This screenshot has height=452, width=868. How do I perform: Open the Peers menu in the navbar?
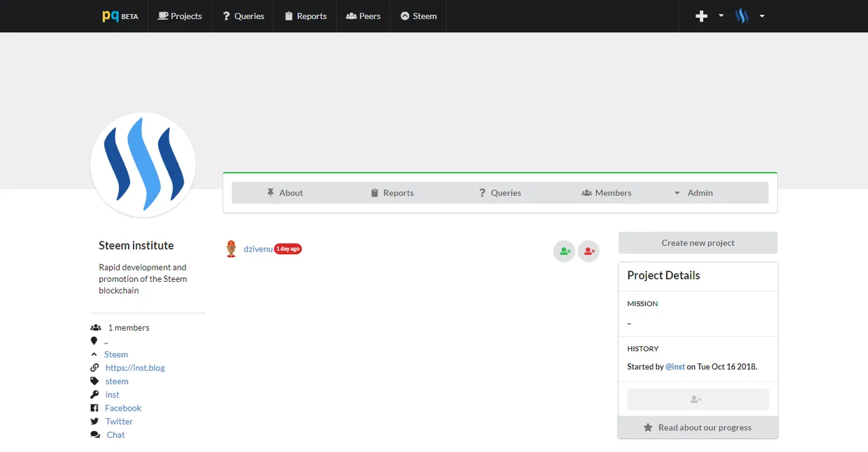[363, 16]
